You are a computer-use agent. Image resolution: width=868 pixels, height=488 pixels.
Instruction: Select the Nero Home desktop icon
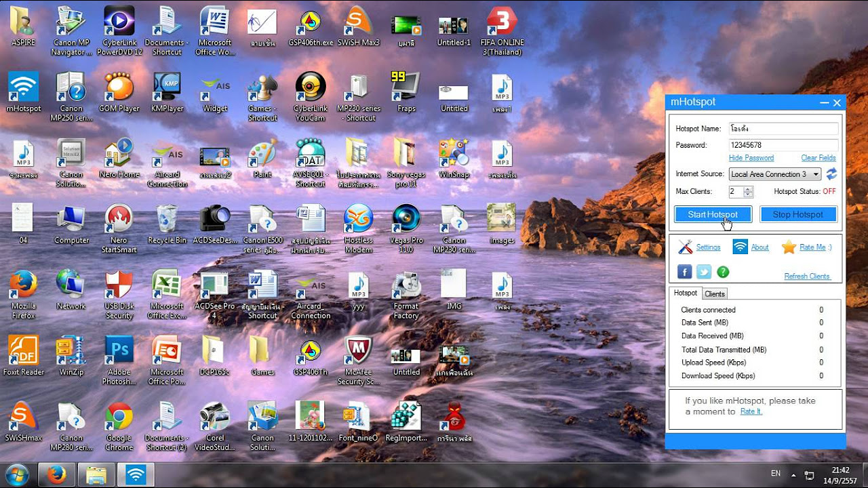119,159
